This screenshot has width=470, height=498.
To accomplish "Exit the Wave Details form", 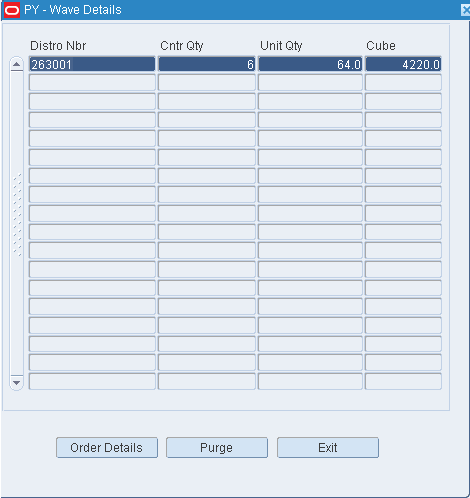I will 328,447.
